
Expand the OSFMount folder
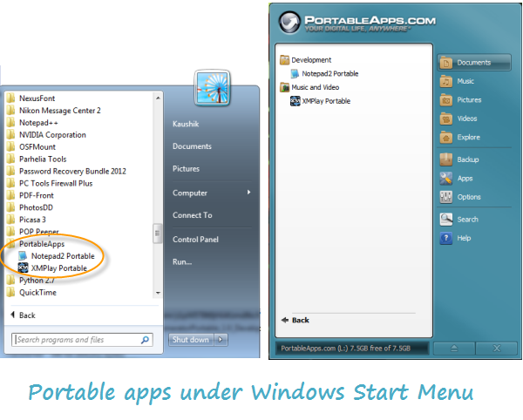tap(31, 147)
